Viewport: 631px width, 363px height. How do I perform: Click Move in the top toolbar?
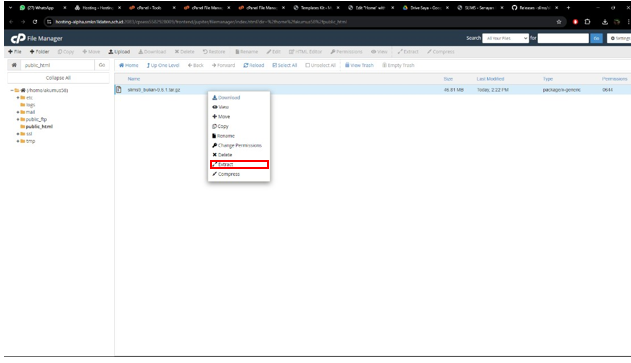point(91,52)
